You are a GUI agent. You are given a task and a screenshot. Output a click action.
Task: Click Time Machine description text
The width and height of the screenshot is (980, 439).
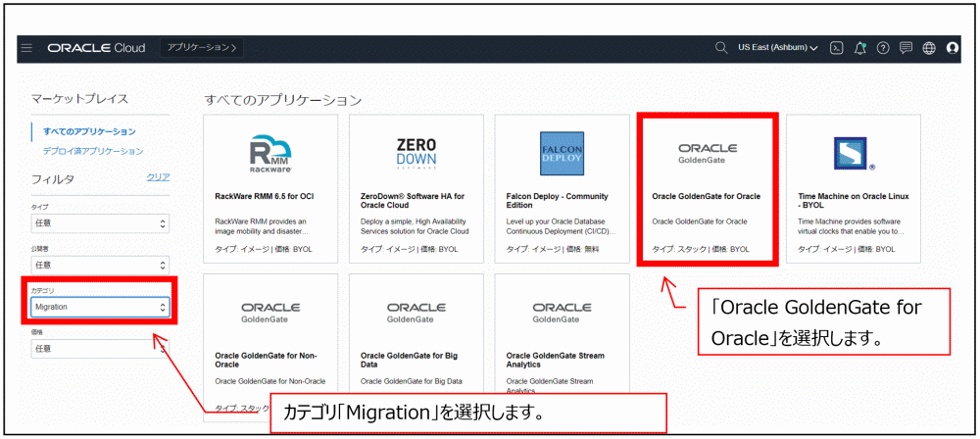tap(852, 226)
